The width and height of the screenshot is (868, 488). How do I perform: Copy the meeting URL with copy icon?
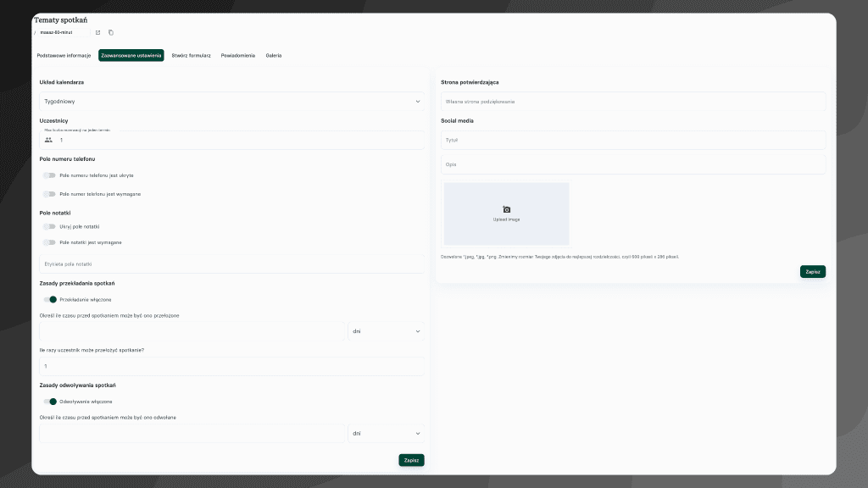click(110, 32)
